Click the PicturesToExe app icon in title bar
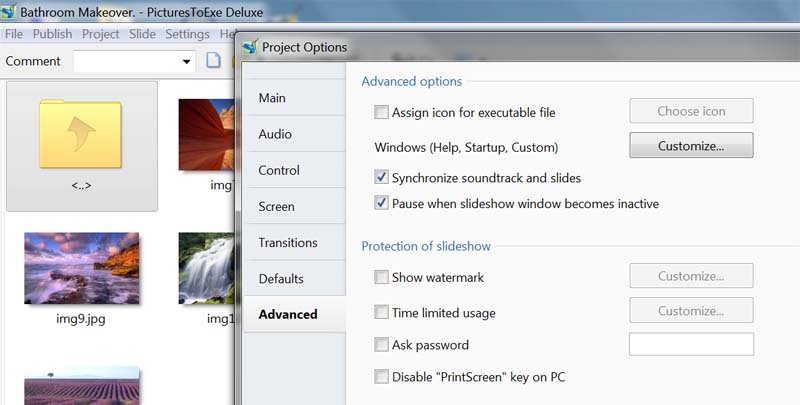 [8, 11]
